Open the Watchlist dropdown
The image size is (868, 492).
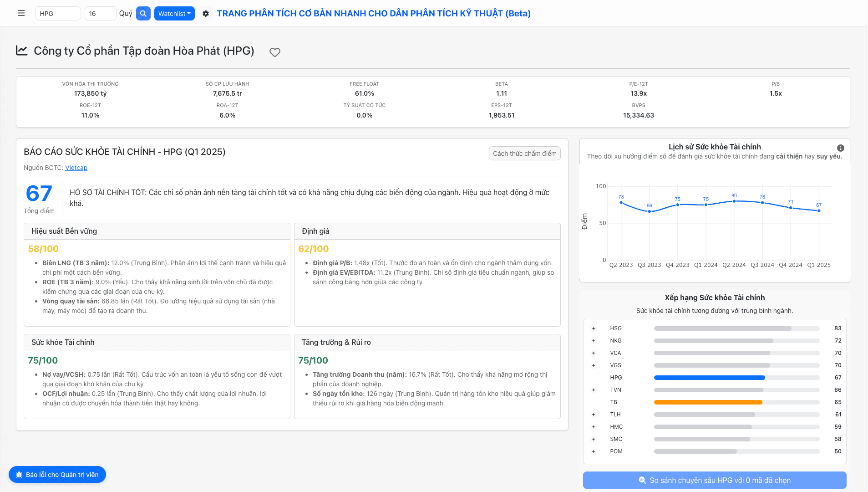[174, 14]
